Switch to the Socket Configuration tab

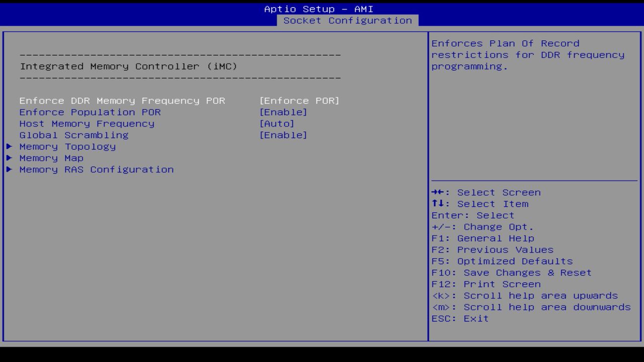coord(348,20)
